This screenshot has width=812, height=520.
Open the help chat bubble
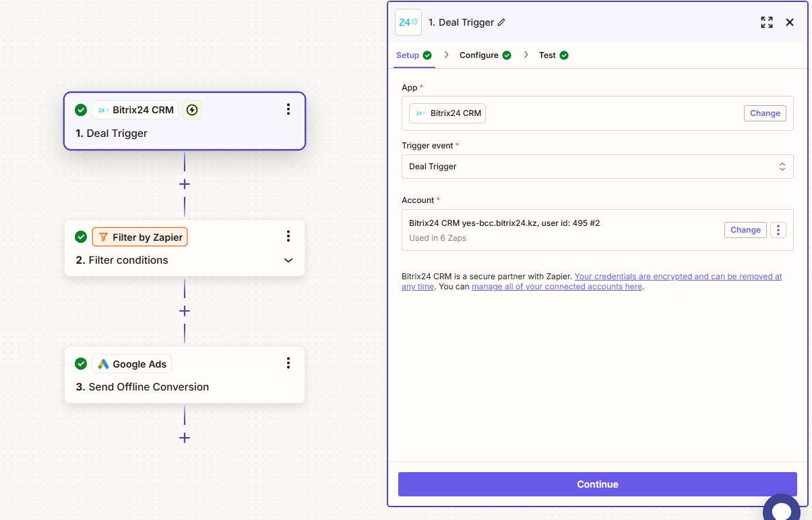click(x=782, y=510)
